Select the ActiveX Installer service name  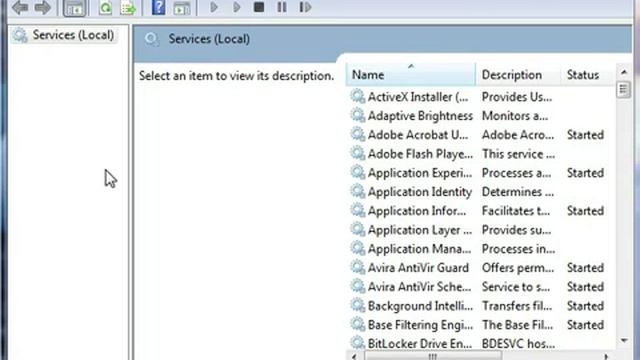418,97
